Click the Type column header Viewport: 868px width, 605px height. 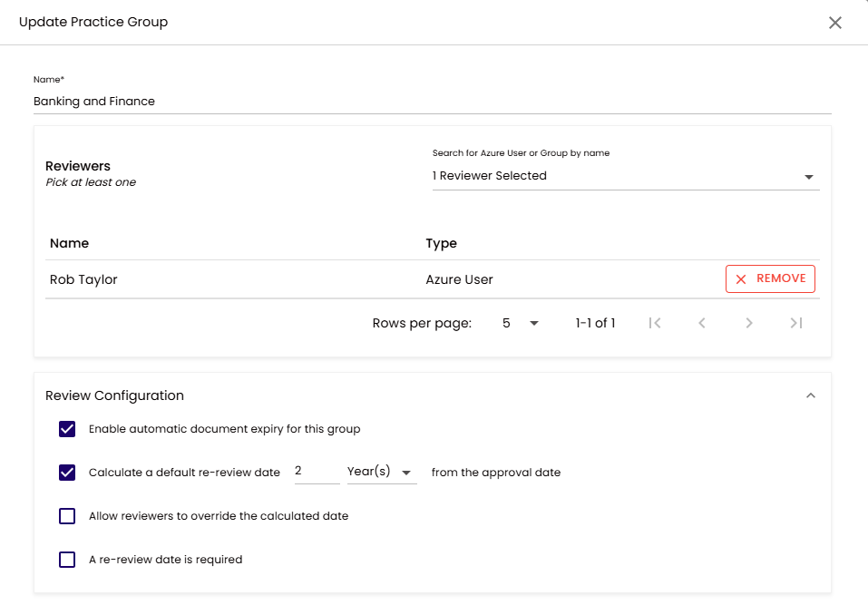click(x=442, y=243)
